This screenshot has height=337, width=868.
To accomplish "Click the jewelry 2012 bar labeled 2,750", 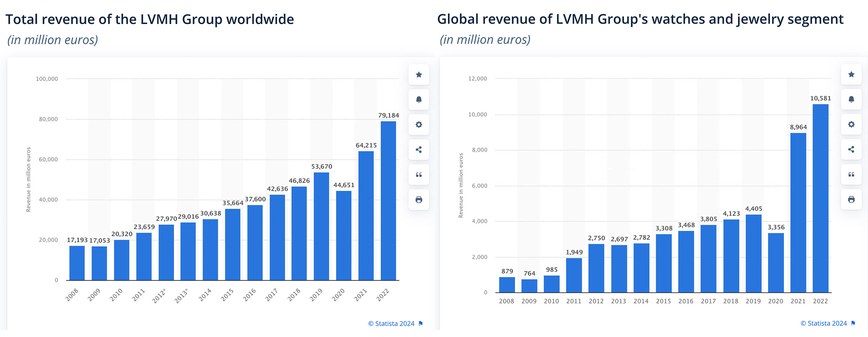I will 596,268.
